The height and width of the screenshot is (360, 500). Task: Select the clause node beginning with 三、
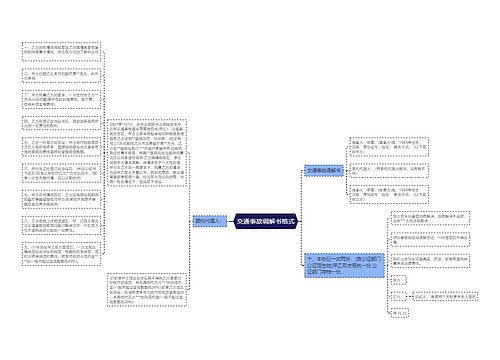click(61, 99)
